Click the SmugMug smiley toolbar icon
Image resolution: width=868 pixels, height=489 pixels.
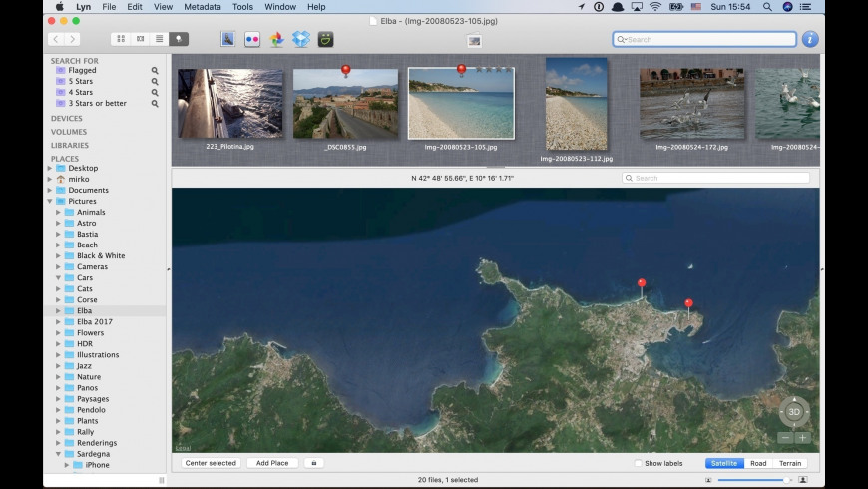(x=325, y=39)
